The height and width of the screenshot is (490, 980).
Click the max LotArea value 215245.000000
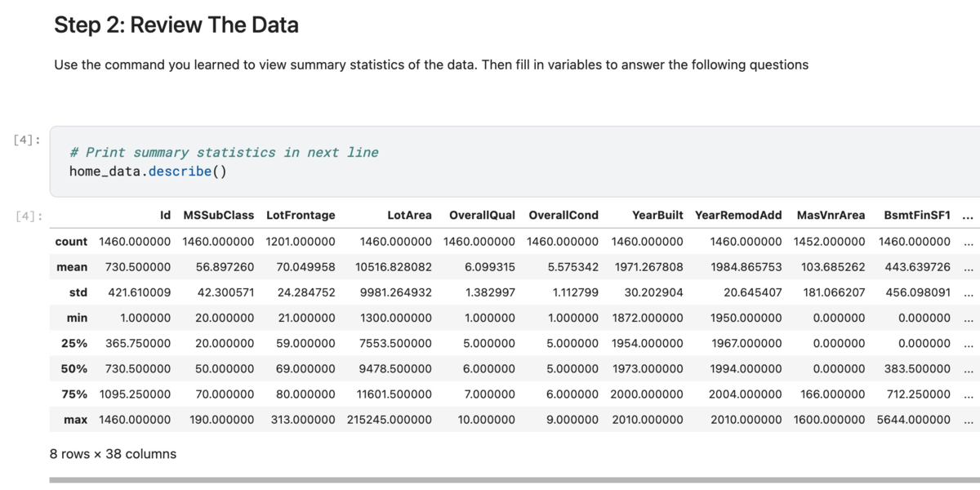tap(389, 420)
